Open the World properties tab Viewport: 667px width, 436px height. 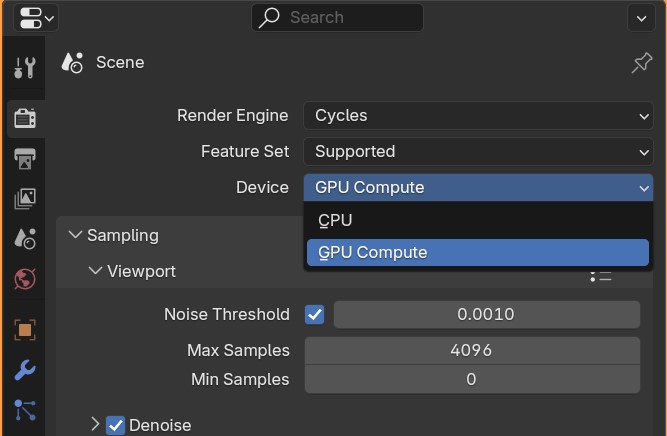(x=25, y=279)
